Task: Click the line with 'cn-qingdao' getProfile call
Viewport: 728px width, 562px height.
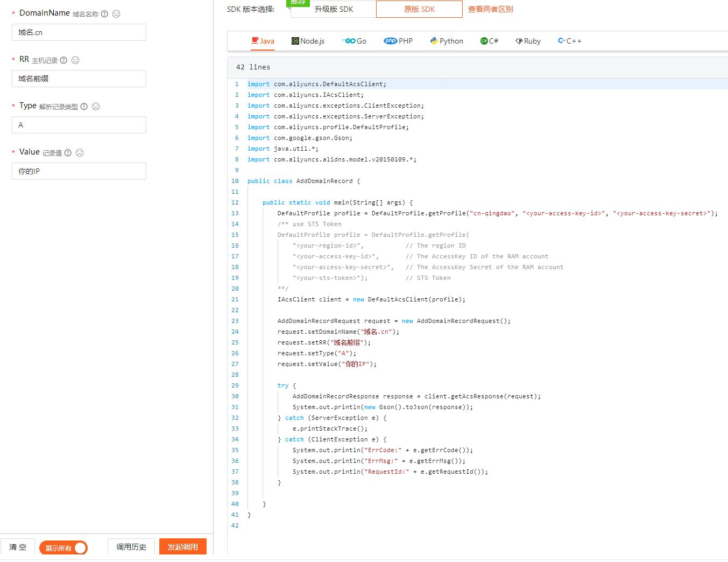Action: [x=498, y=213]
